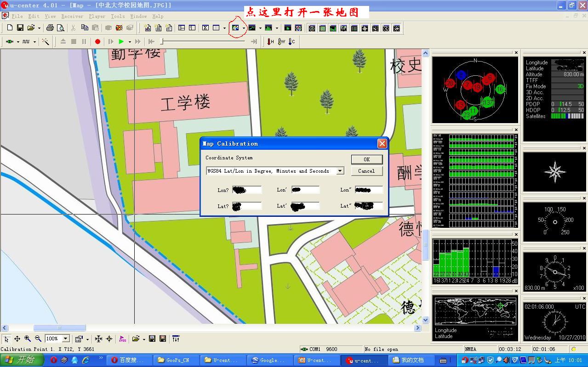This screenshot has height=367, width=588.
Task: Open the Edit menu
Action: tap(34, 16)
